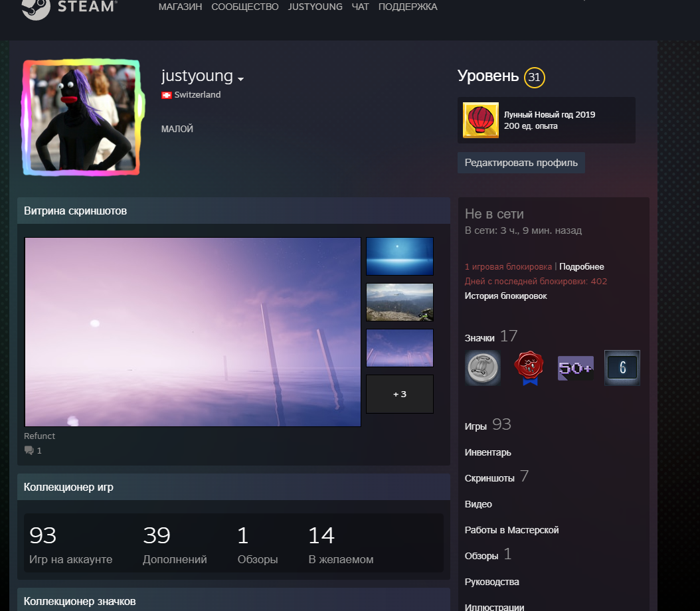
Task: Select the silver coin badge icon
Action: (482, 368)
